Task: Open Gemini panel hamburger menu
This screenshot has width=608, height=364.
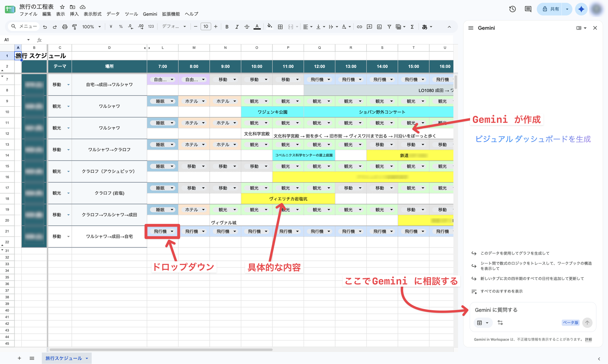Action: (x=471, y=28)
